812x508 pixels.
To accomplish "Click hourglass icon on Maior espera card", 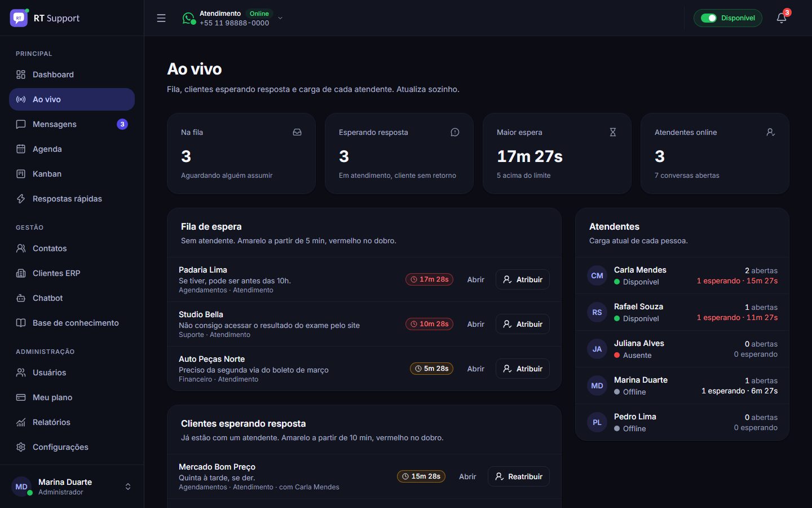I will 613,132.
